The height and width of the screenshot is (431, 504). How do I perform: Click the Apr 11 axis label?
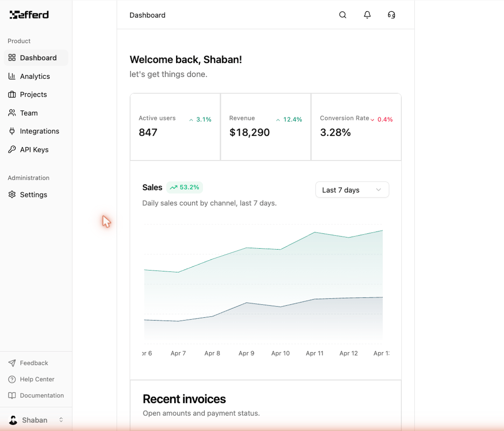pos(315,353)
